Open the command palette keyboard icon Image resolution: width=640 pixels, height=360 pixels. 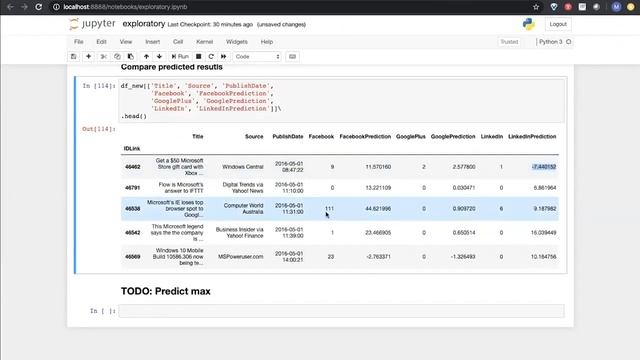(x=292, y=56)
